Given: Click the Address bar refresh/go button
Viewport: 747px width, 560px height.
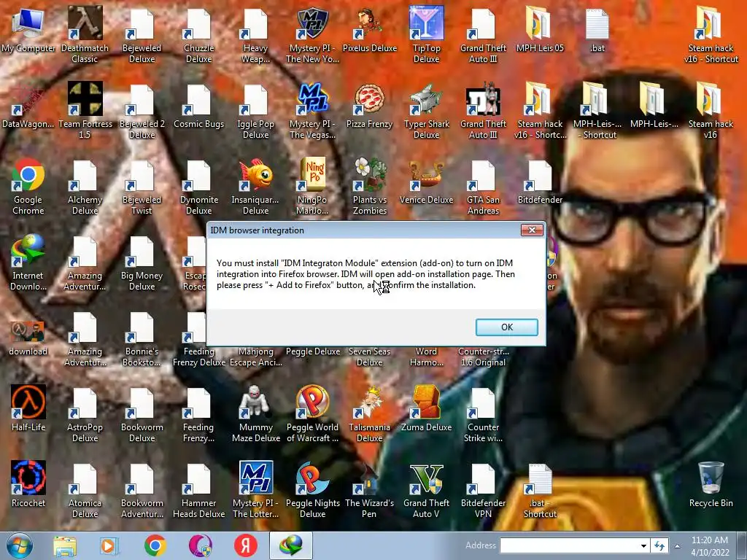Looking at the screenshot, I should click(x=659, y=545).
